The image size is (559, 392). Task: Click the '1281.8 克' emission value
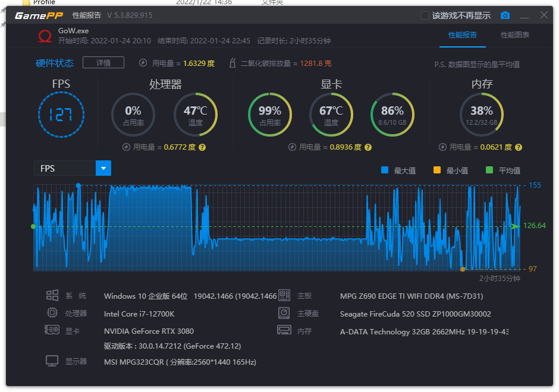[316, 64]
